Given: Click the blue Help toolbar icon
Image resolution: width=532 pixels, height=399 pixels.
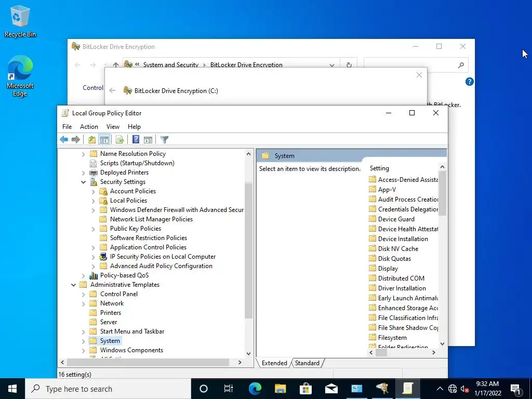Looking at the screenshot, I should pyautogui.click(x=136, y=139).
